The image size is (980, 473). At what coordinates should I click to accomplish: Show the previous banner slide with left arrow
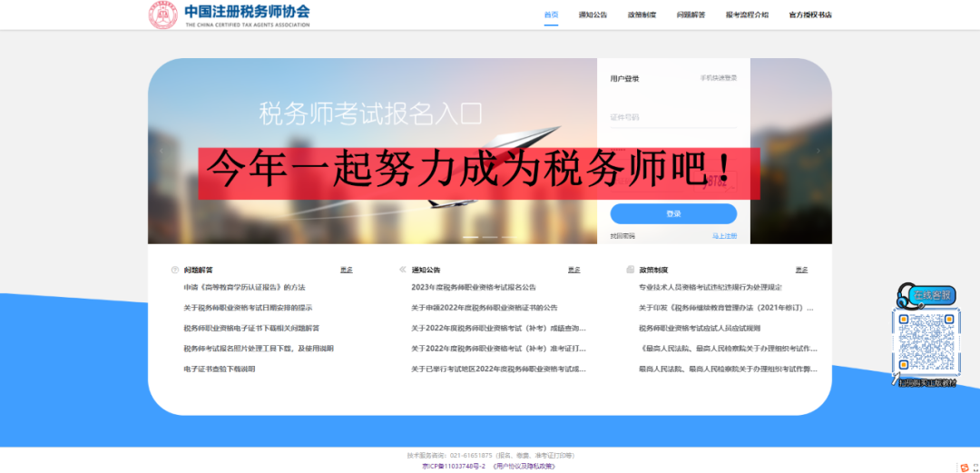(x=162, y=151)
